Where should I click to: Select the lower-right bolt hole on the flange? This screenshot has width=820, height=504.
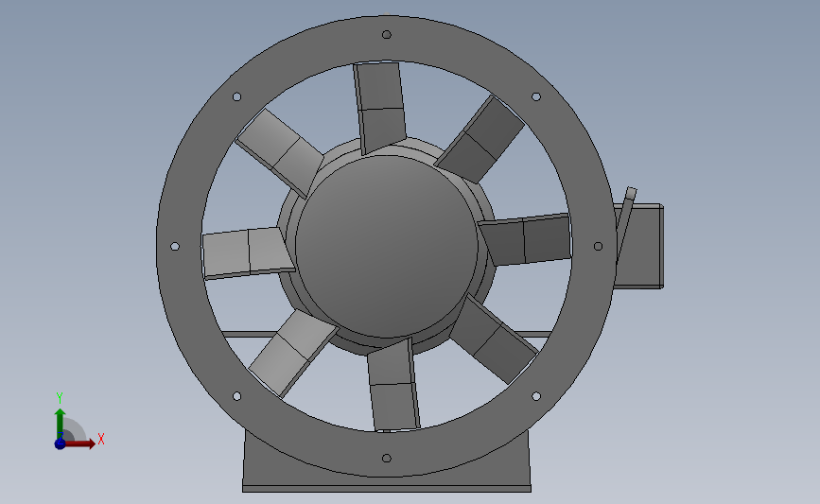click(x=536, y=396)
